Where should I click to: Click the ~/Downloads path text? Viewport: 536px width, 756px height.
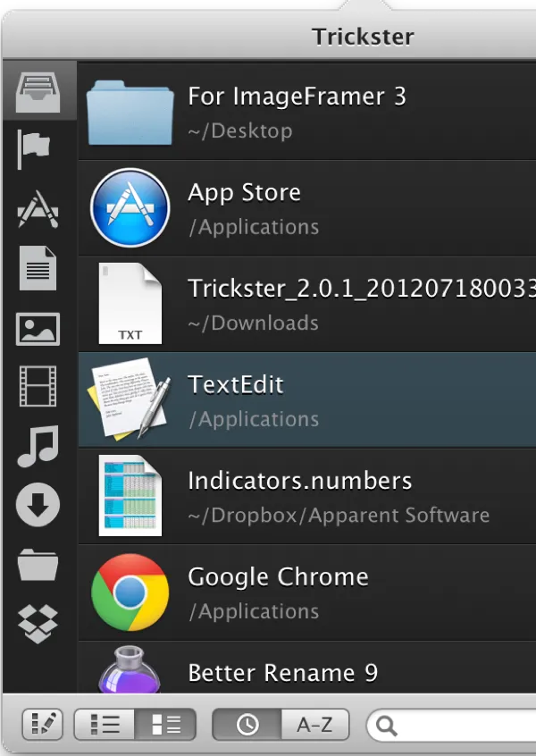[253, 323]
